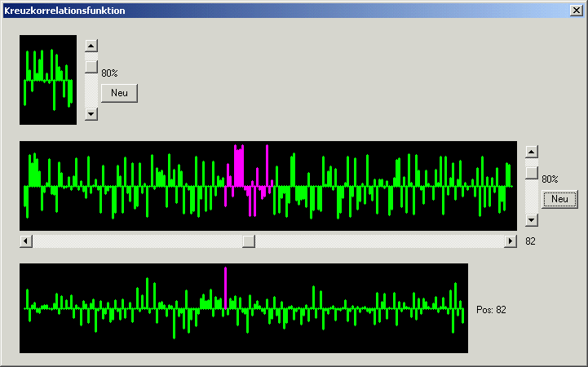Select the small template signal graph
Screen dimensions: 588x367
click(48, 80)
